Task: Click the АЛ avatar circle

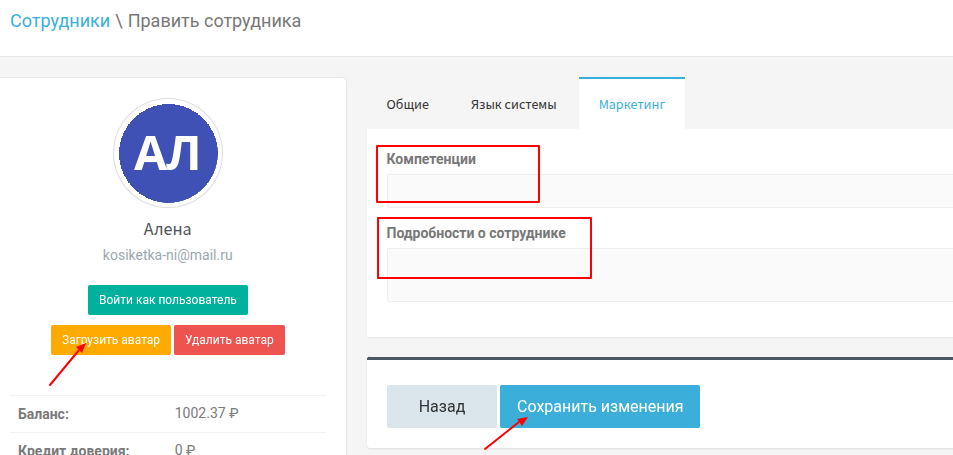Action: point(168,153)
